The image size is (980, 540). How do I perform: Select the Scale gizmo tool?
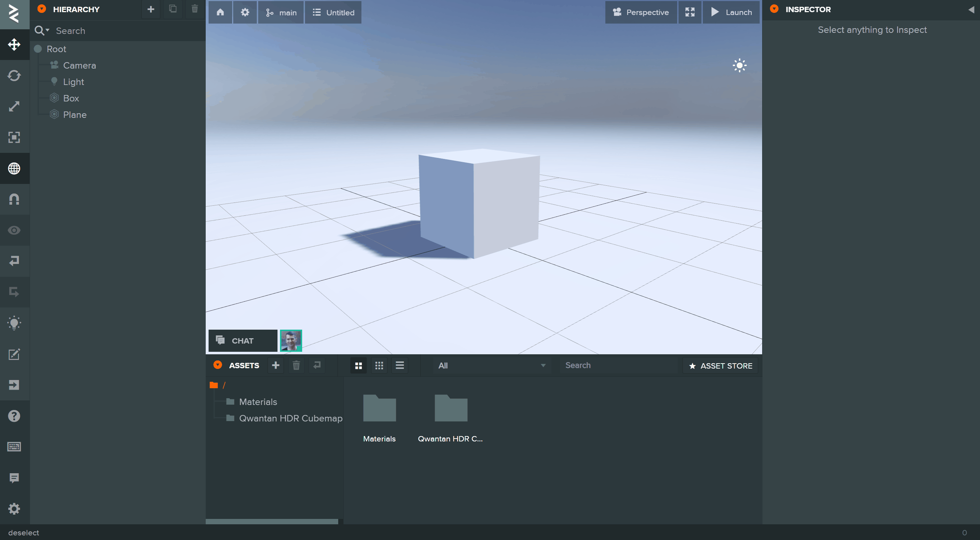click(14, 106)
